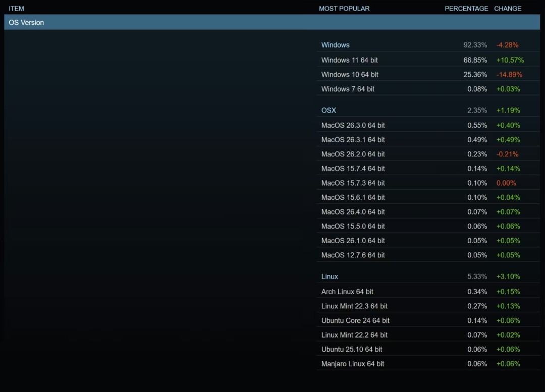Click Windows 10's -14.89% change value
The height and width of the screenshot is (392, 545).
509,75
